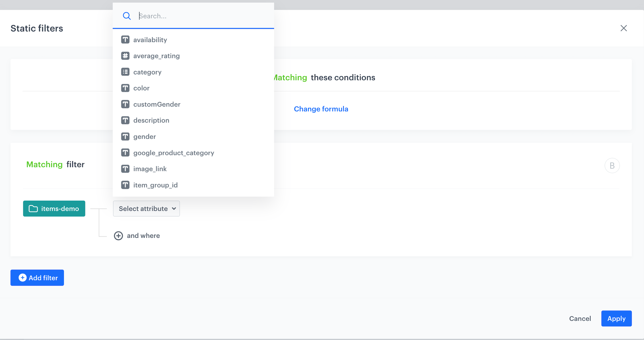Viewport: 644px width, 340px height.
Task: Open the Select attribute dropdown
Action: pos(146,209)
